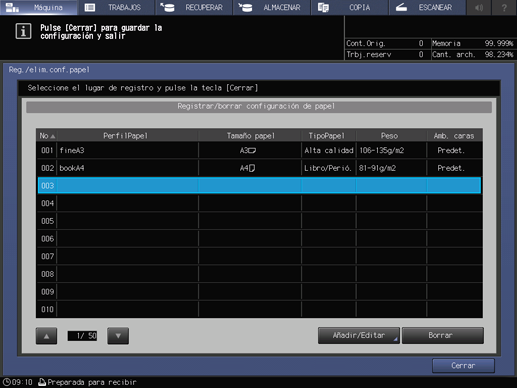Click the Reg./elim.conf.papel window title
The height and width of the screenshot is (388, 517).
[x=49, y=70]
